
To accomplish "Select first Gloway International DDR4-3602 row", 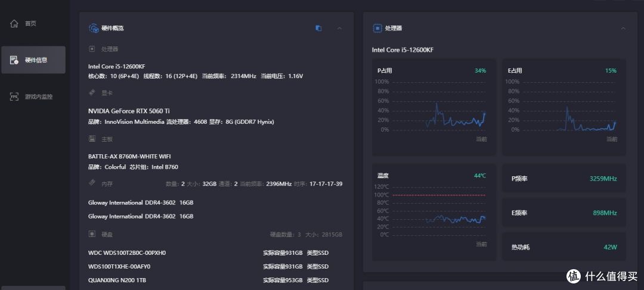I will coord(141,202).
